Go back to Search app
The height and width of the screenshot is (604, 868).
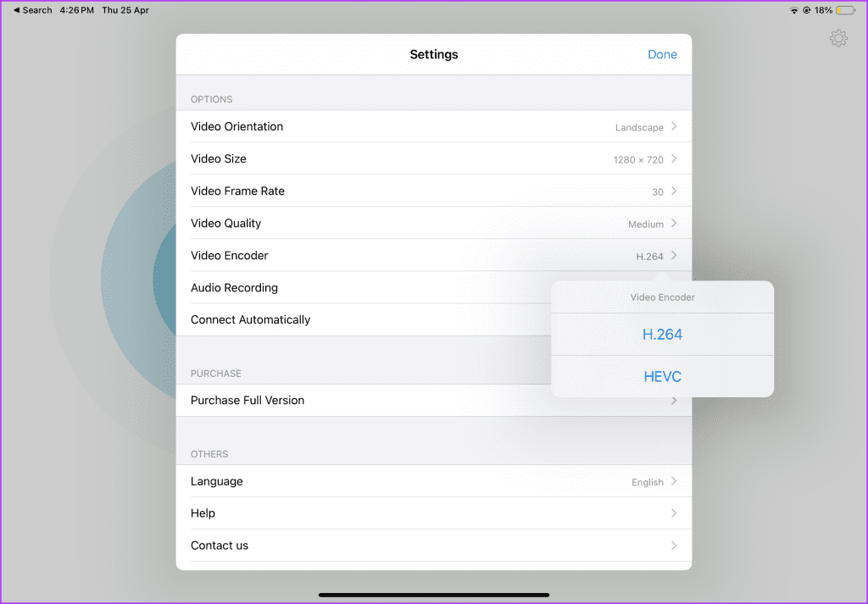pos(33,10)
